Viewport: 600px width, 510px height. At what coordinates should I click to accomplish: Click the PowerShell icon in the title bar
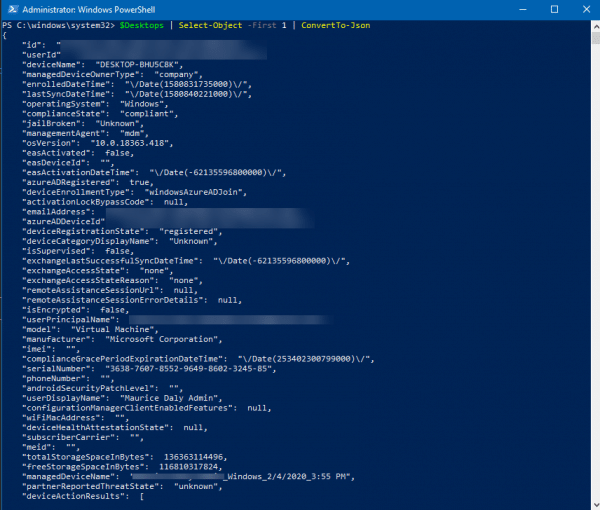tap(11, 9)
